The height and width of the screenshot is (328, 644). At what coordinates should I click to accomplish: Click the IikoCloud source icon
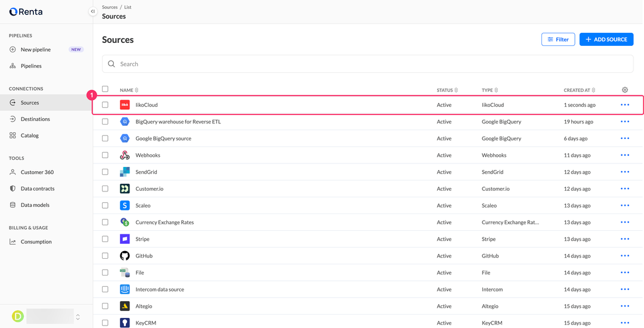pos(125,105)
